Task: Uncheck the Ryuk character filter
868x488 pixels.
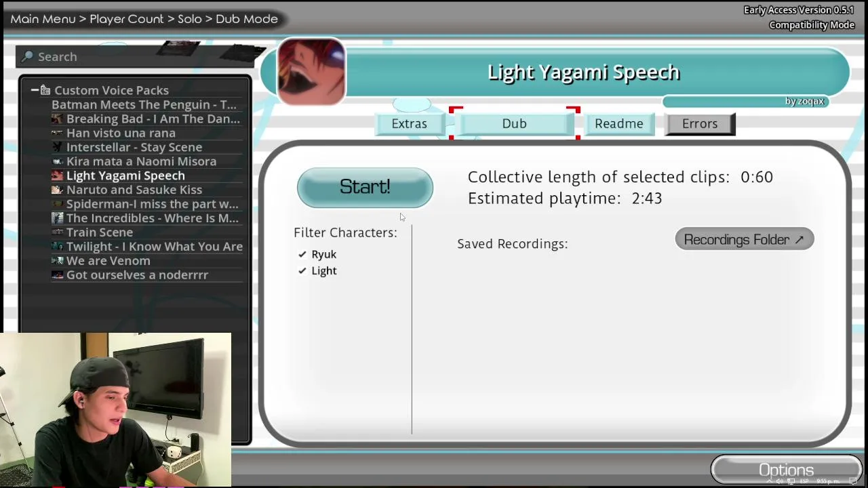Action: [302, 254]
